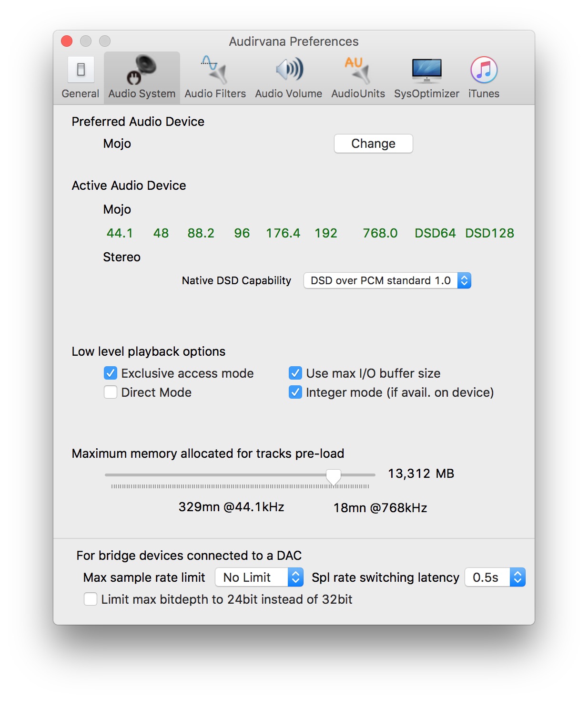The height and width of the screenshot is (701, 588).
Task: Open the General preferences icon
Action: [81, 71]
